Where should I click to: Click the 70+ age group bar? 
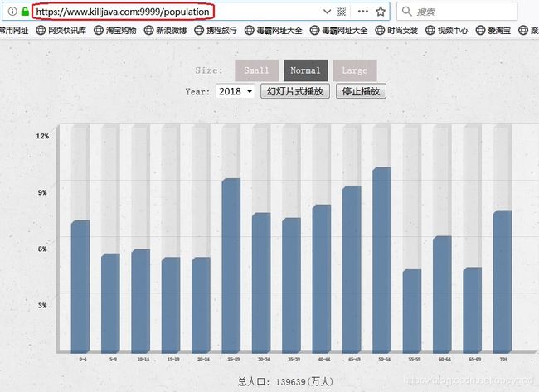[503, 282]
